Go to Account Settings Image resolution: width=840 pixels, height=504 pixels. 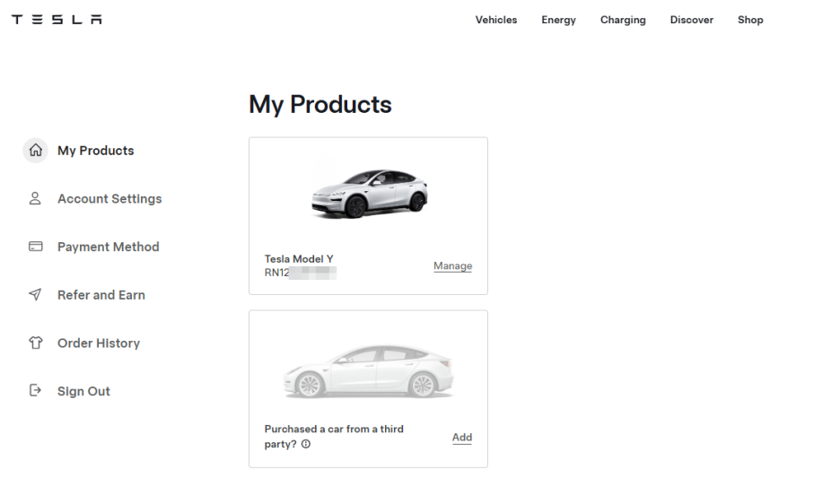(109, 199)
